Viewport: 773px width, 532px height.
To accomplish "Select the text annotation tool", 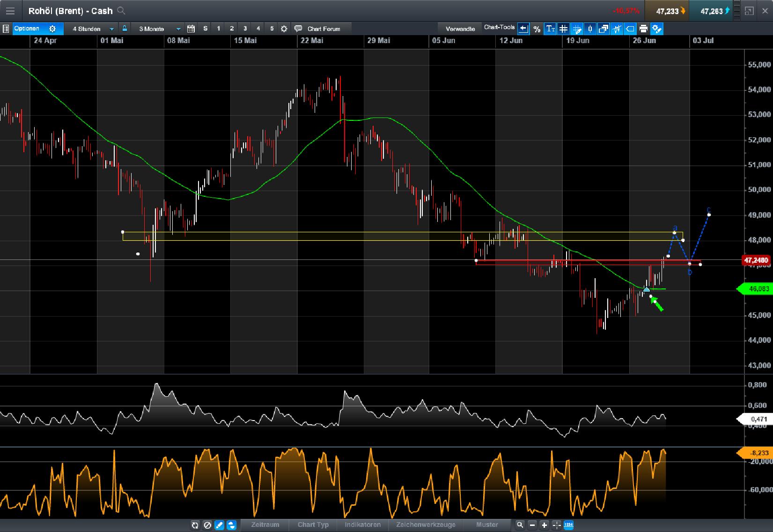I will [x=550, y=29].
